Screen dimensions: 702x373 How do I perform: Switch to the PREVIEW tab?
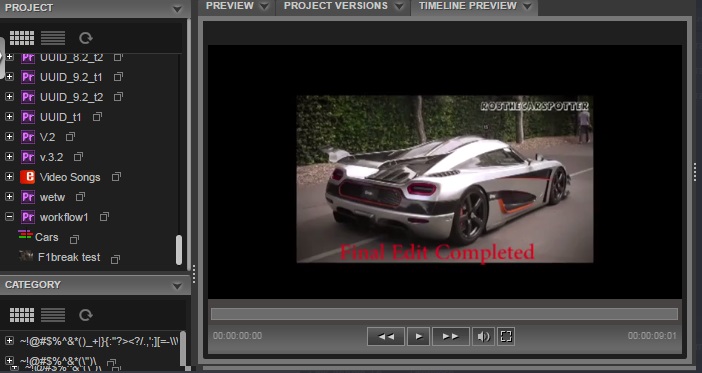click(230, 6)
